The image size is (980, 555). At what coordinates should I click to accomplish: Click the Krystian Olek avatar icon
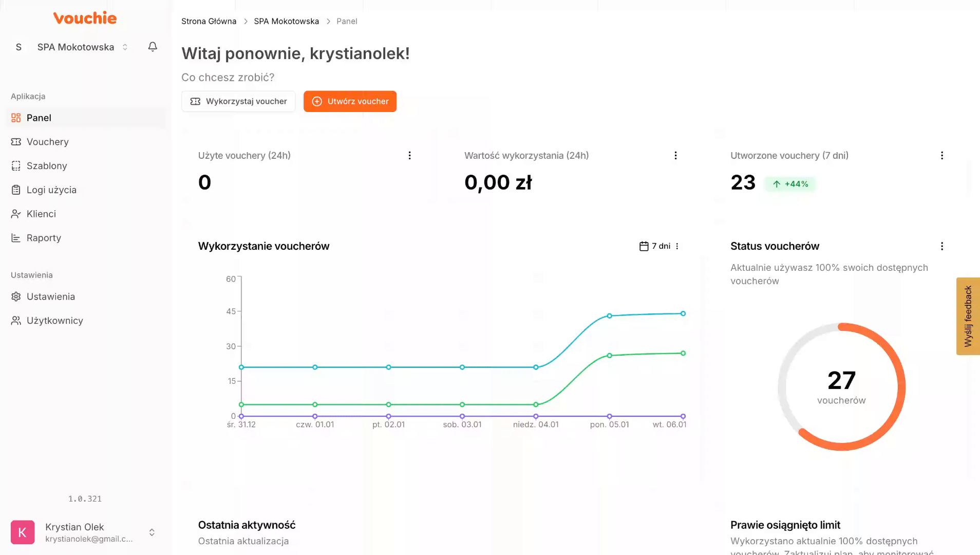click(23, 532)
